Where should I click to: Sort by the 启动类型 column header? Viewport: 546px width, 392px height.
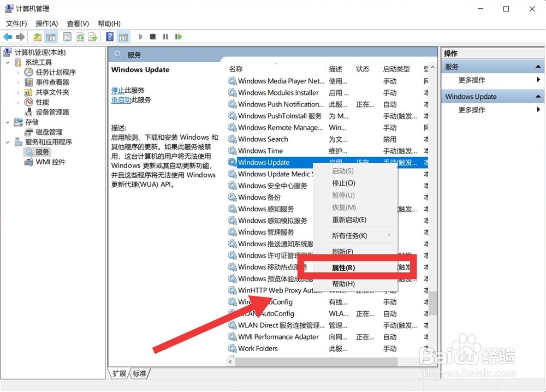[400, 69]
